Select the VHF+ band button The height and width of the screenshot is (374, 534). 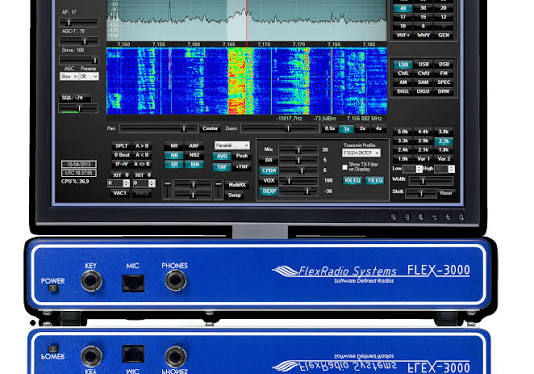click(x=403, y=35)
